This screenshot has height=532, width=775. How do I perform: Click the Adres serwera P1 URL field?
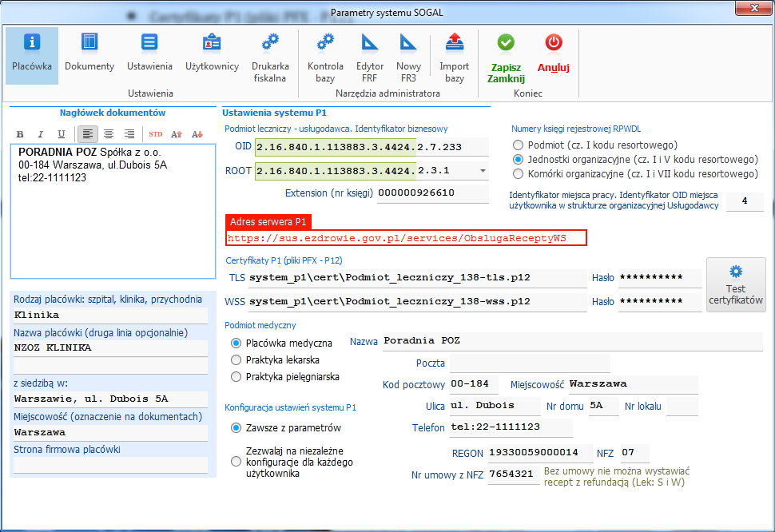tap(407, 238)
